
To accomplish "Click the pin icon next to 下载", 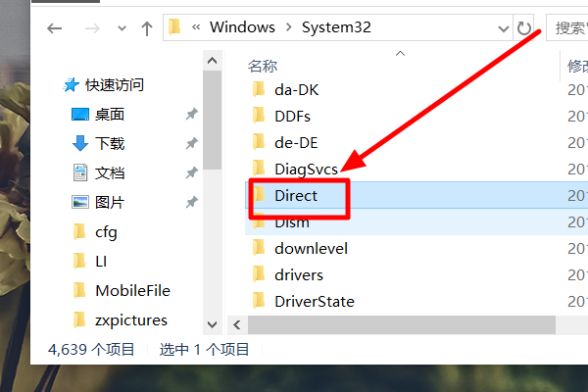I will point(192,143).
